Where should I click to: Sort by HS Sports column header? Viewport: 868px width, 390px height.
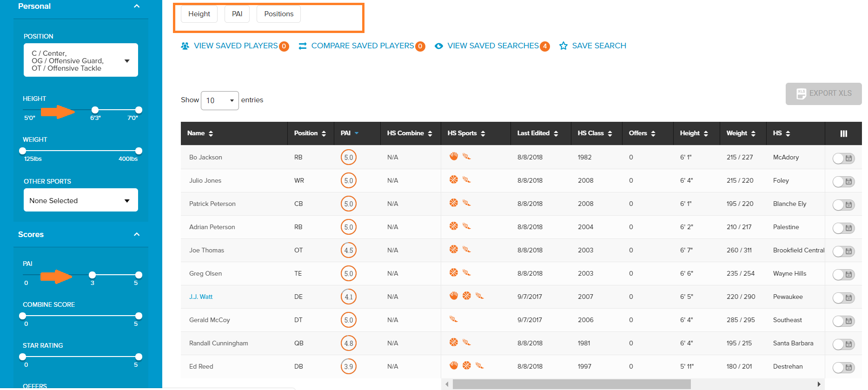click(476, 133)
